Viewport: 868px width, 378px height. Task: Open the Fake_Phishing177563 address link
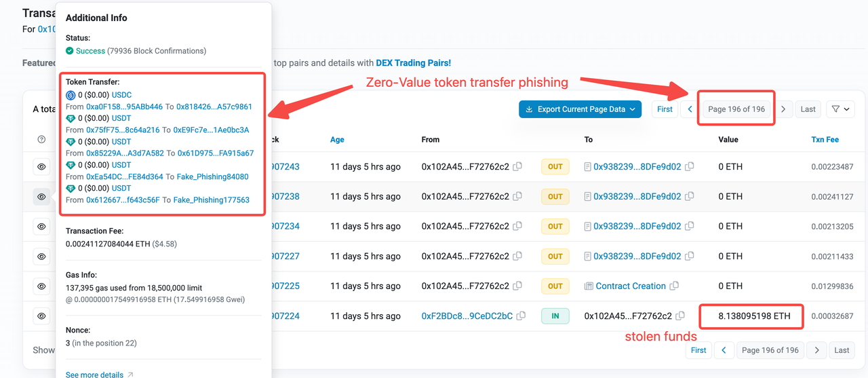pyautogui.click(x=211, y=200)
